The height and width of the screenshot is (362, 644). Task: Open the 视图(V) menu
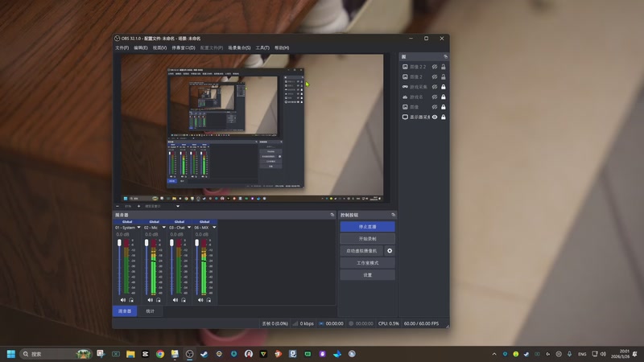pyautogui.click(x=159, y=47)
